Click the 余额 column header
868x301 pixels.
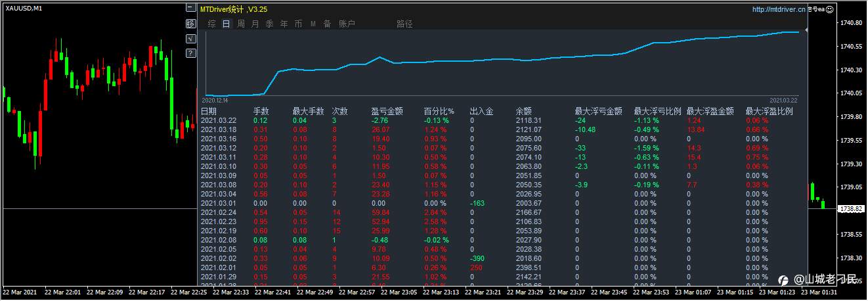coord(523,111)
